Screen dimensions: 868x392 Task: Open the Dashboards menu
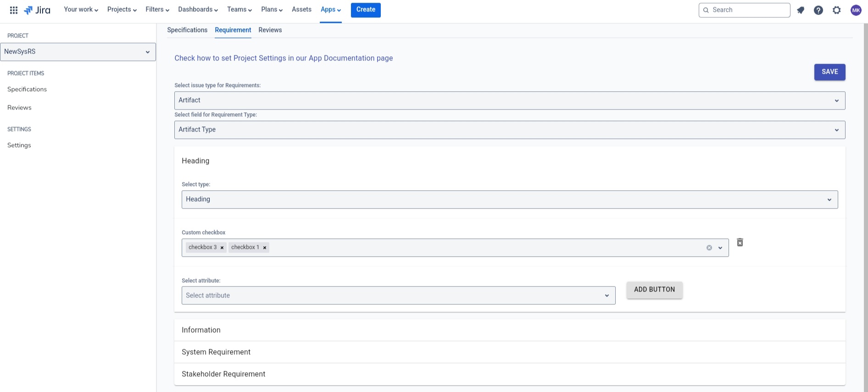[198, 10]
